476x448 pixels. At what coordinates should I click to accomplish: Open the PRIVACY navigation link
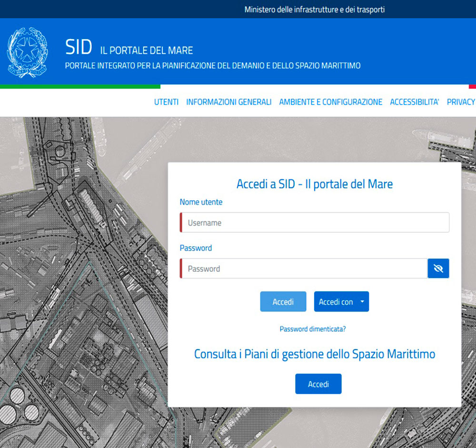click(460, 102)
